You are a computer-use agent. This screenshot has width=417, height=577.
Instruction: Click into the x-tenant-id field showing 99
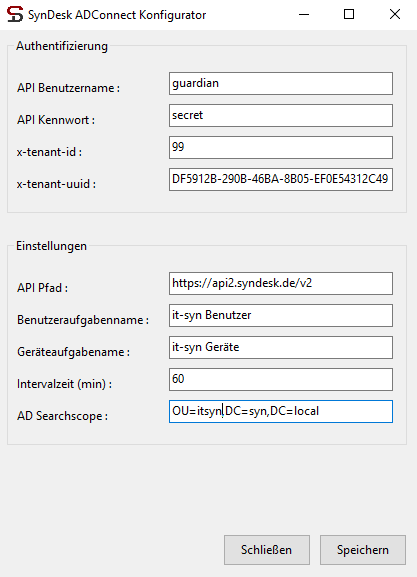[281, 148]
